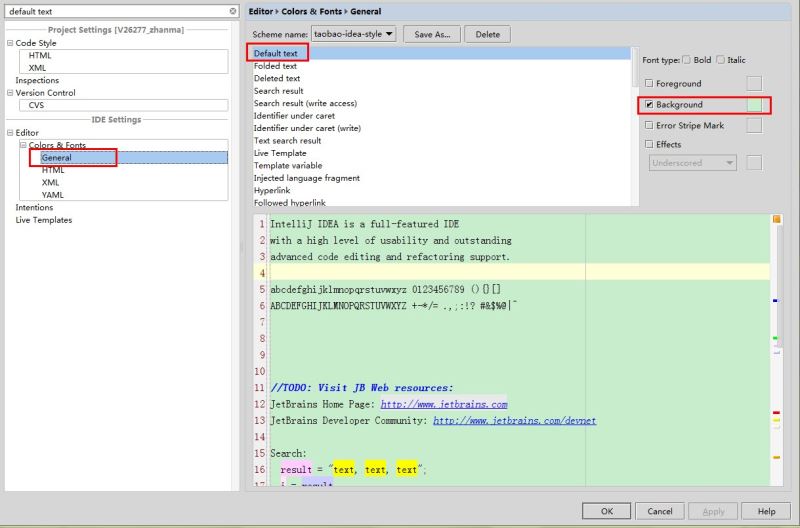Follow the jetbrains.com/devnet hyperlink in preview
This screenshot has height=528, width=800.
tap(514, 421)
